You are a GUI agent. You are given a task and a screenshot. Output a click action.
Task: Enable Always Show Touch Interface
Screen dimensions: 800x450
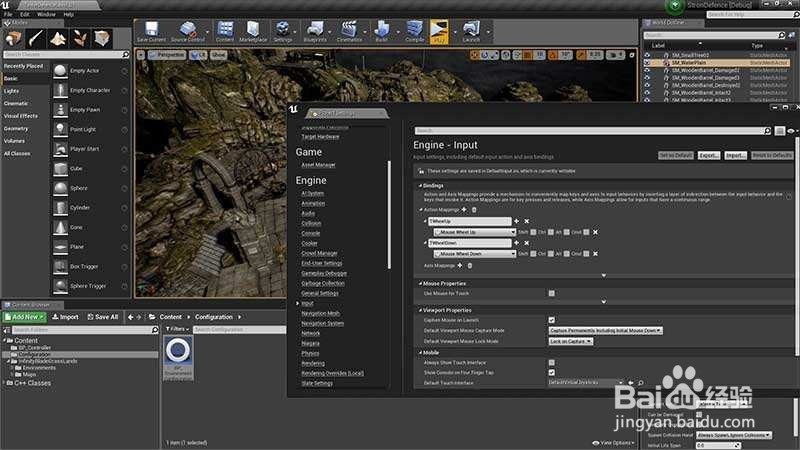pos(552,363)
